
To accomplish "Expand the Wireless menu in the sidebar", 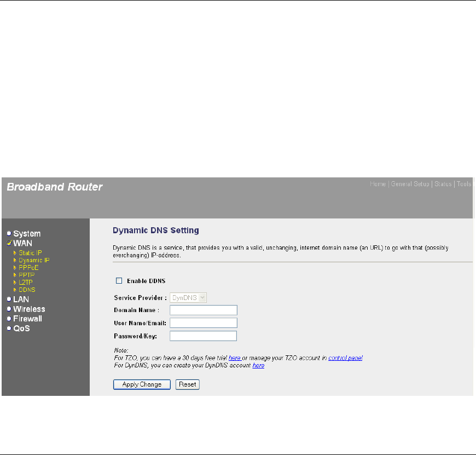I will (29, 309).
